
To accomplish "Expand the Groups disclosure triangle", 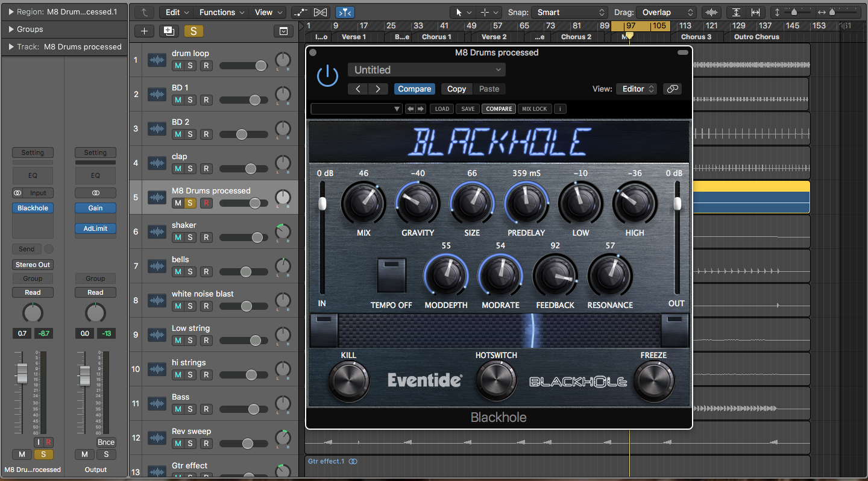I will [11, 29].
